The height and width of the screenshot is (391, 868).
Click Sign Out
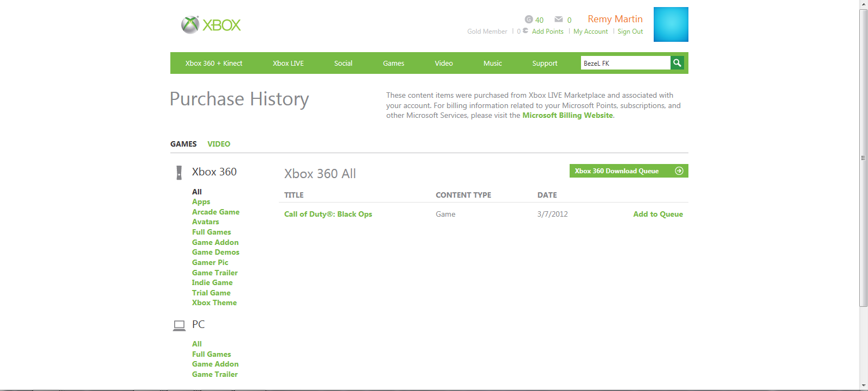click(630, 31)
